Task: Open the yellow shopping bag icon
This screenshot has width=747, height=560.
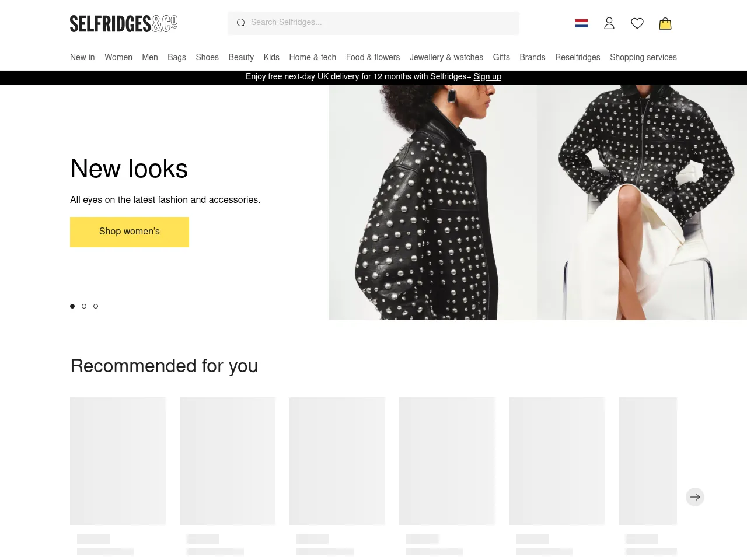Action: point(665,23)
